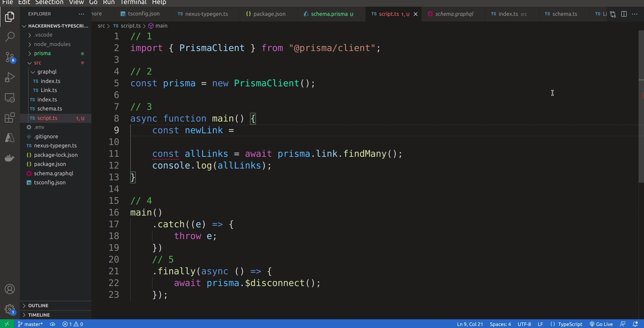The width and height of the screenshot is (644, 328).
Task: Open tsconfig.json in the explorer
Action: click(56, 183)
